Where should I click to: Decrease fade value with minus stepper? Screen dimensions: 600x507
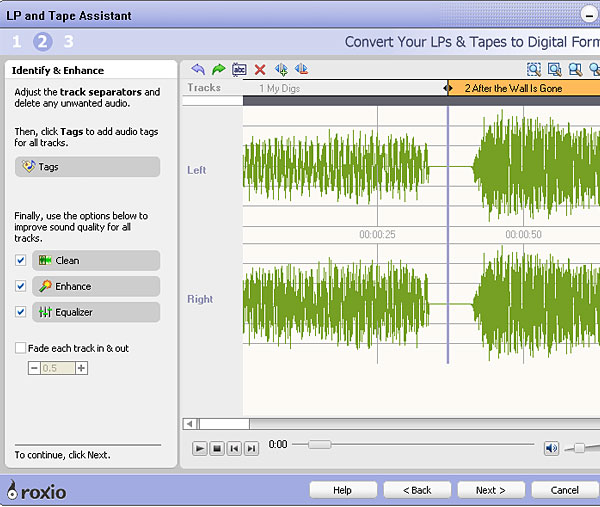pyautogui.click(x=34, y=368)
